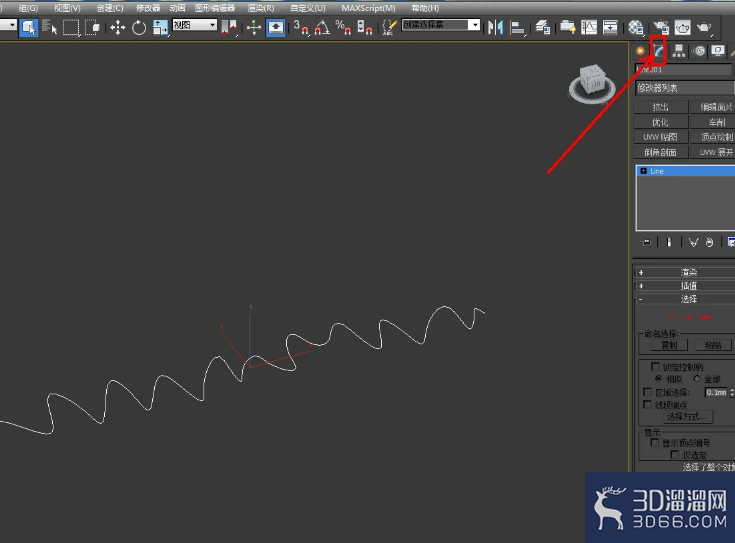Click the Align tool icon

point(517,27)
